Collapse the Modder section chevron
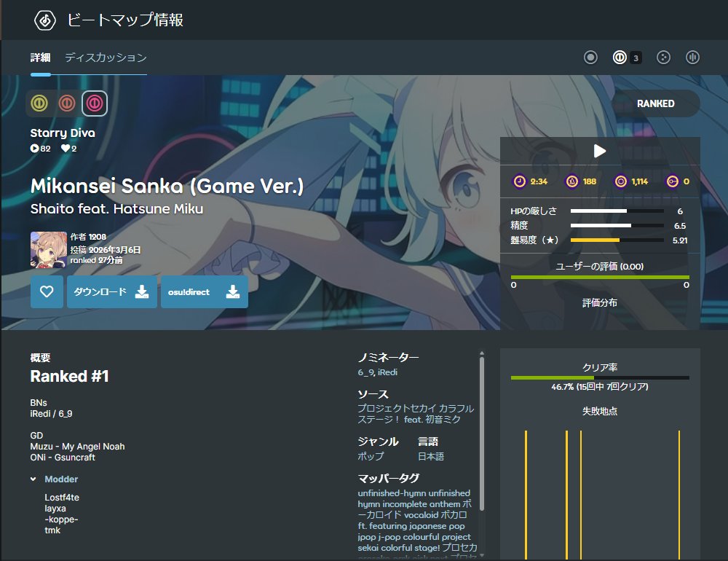The height and width of the screenshot is (561, 728). point(33,479)
